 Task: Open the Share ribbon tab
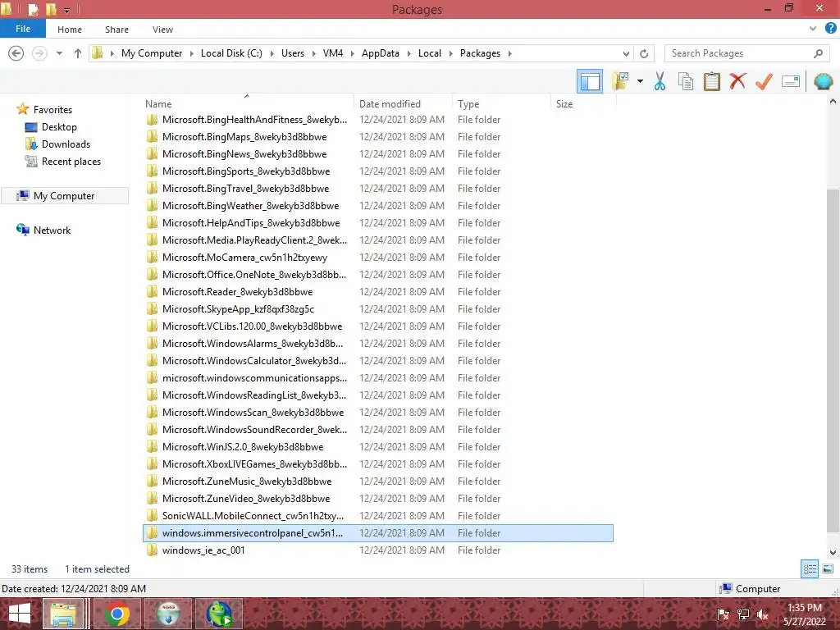point(116,30)
